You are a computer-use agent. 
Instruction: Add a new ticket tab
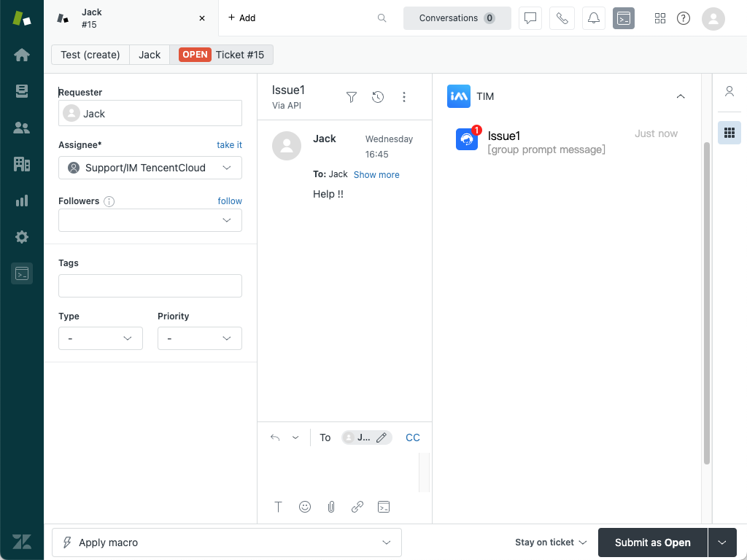(241, 18)
